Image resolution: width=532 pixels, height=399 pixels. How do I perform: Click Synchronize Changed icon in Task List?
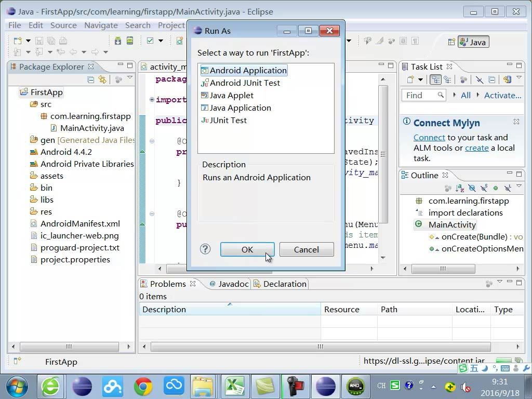507,79
